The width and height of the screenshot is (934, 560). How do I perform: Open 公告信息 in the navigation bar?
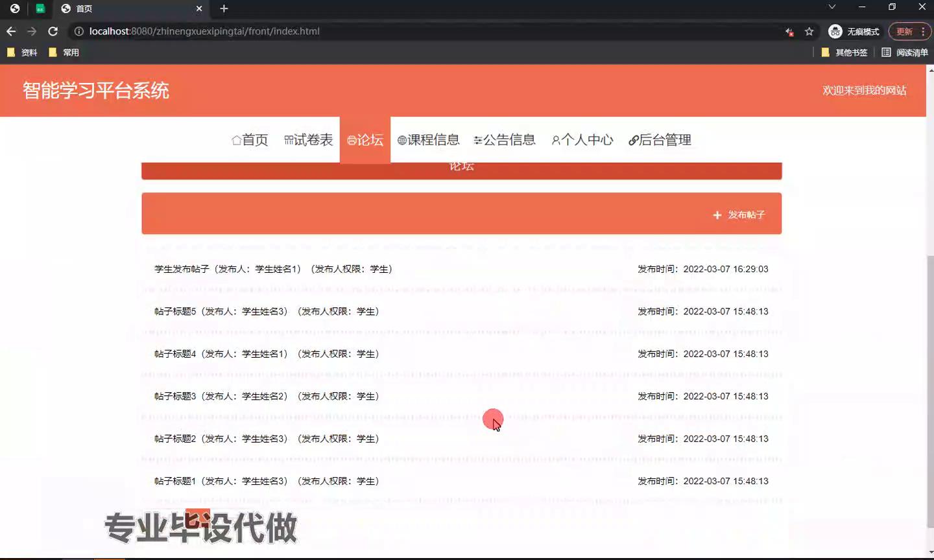505,140
